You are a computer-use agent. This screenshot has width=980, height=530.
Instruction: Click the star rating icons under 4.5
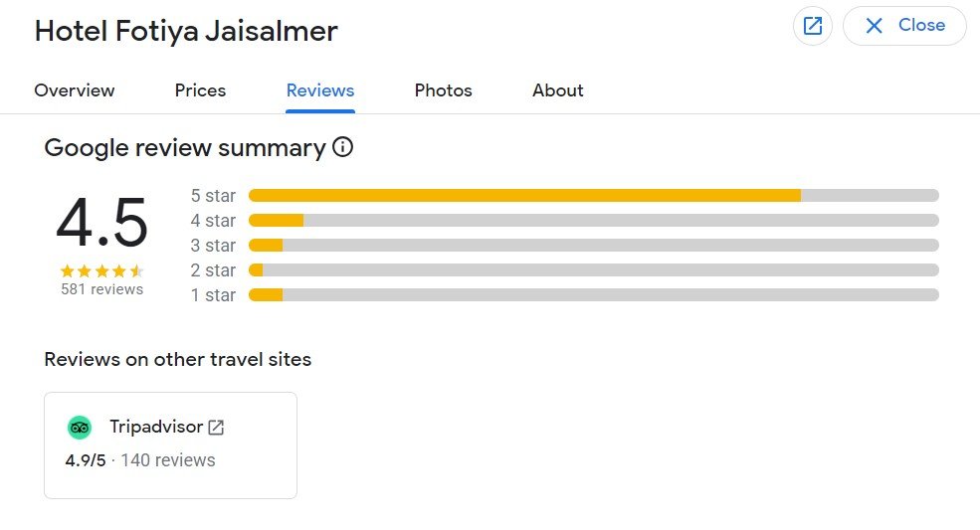[101, 270]
